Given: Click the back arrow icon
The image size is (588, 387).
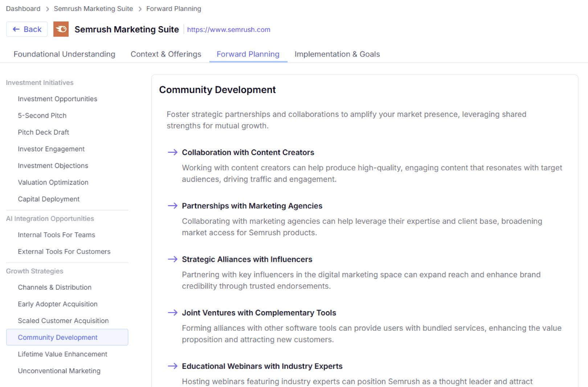Looking at the screenshot, I should coord(17,29).
